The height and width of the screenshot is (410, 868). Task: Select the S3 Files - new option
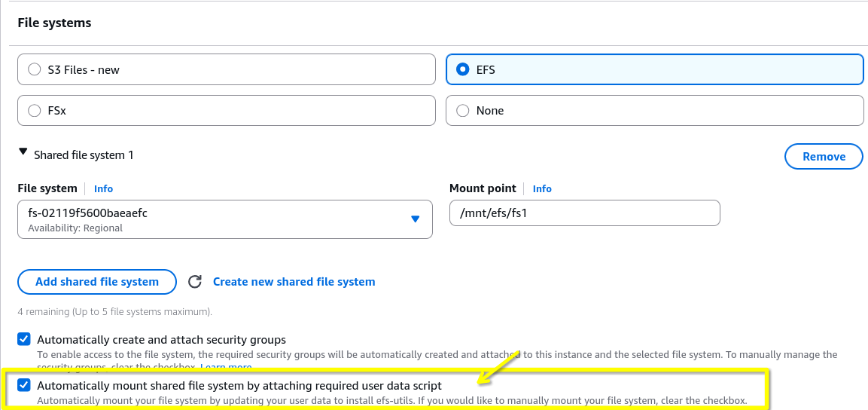point(227,69)
